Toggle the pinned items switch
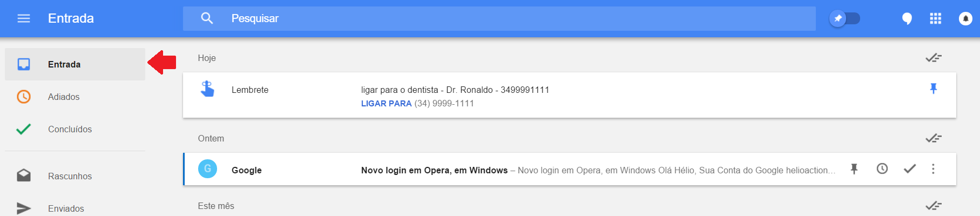Image resolution: width=980 pixels, height=216 pixels. [845, 18]
